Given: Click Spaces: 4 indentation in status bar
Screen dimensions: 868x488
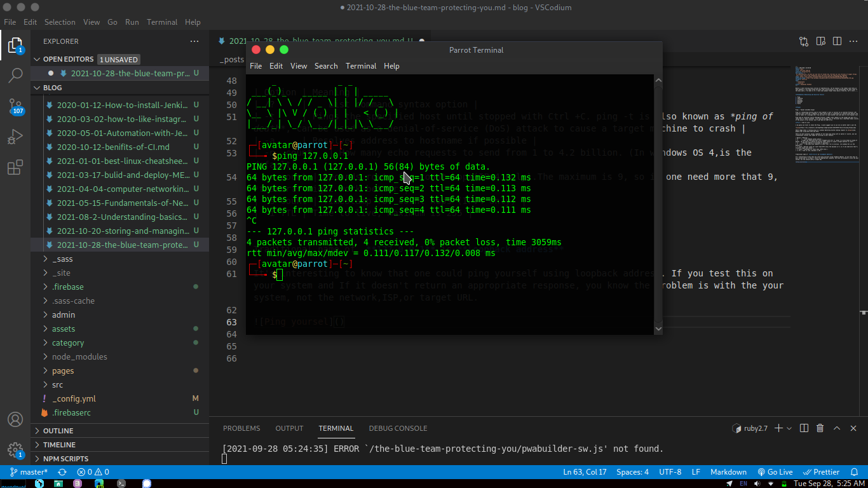Looking at the screenshot, I should coord(633,472).
